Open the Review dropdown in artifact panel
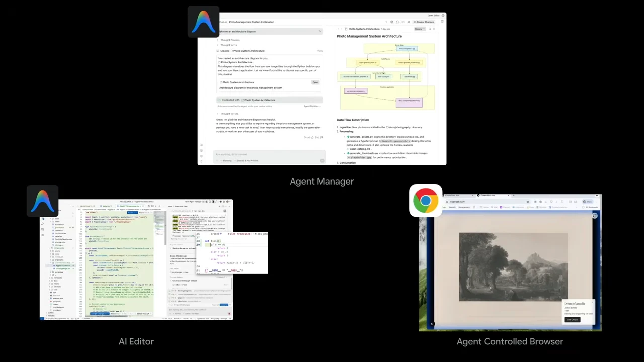Image resolution: width=644 pixels, height=362 pixels. [x=420, y=29]
